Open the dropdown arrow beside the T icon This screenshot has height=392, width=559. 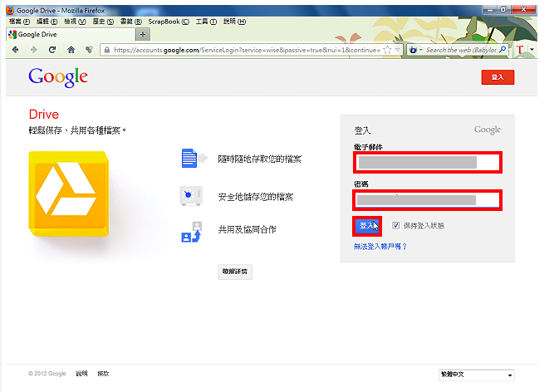pyautogui.click(x=532, y=50)
